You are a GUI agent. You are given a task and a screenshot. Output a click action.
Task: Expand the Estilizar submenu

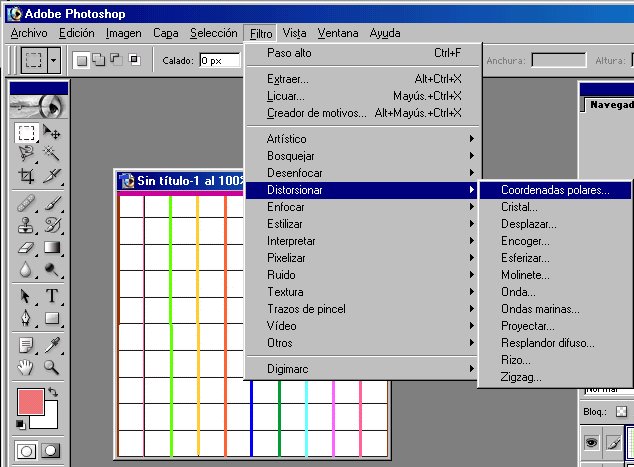click(x=362, y=224)
